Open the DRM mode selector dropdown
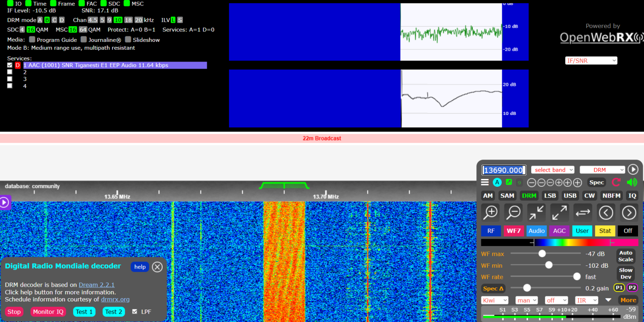Screen dimensions: 644x322 coord(602,169)
